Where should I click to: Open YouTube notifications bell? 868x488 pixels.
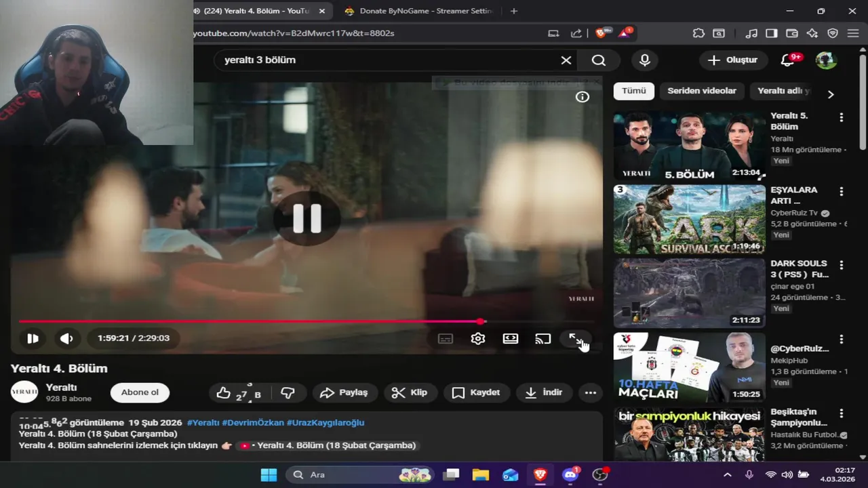click(787, 60)
